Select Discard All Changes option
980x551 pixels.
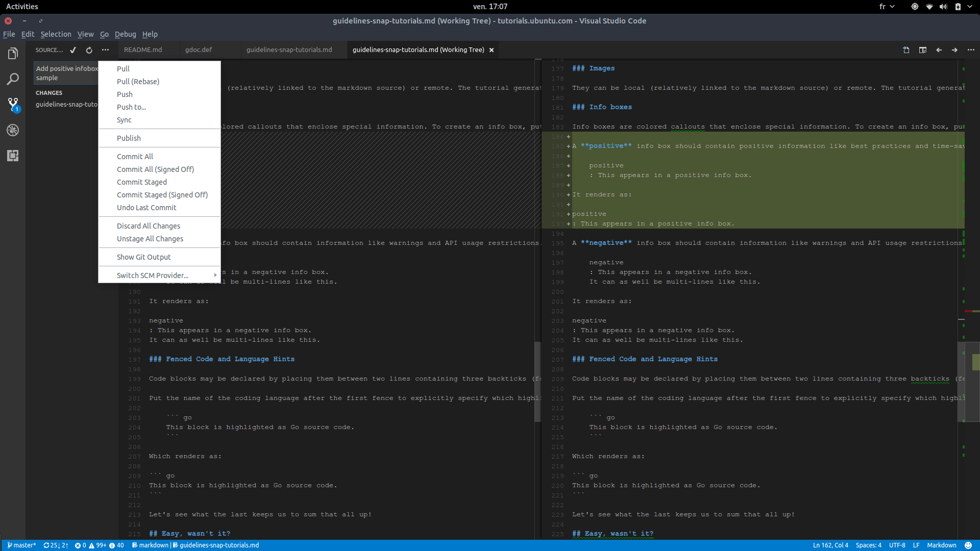[148, 226]
